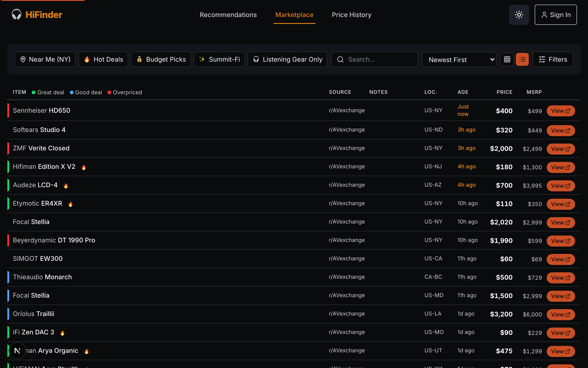Toggle the Listening Gear Only filter
This screenshot has width=588, height=368.
tap(287, 59)
